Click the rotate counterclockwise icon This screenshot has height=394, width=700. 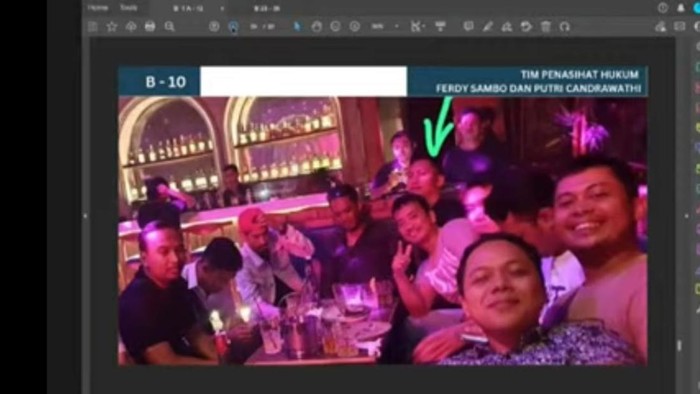tap(526, 27)
